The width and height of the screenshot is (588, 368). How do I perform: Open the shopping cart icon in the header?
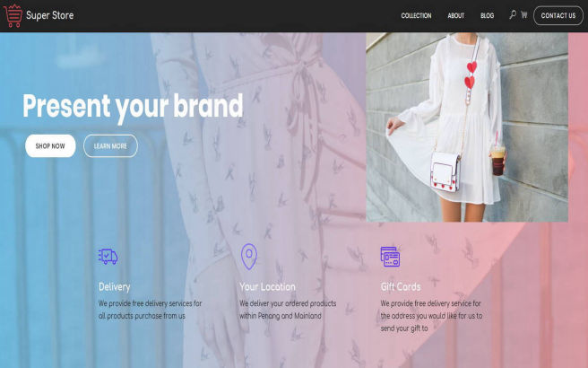point(523,14)
